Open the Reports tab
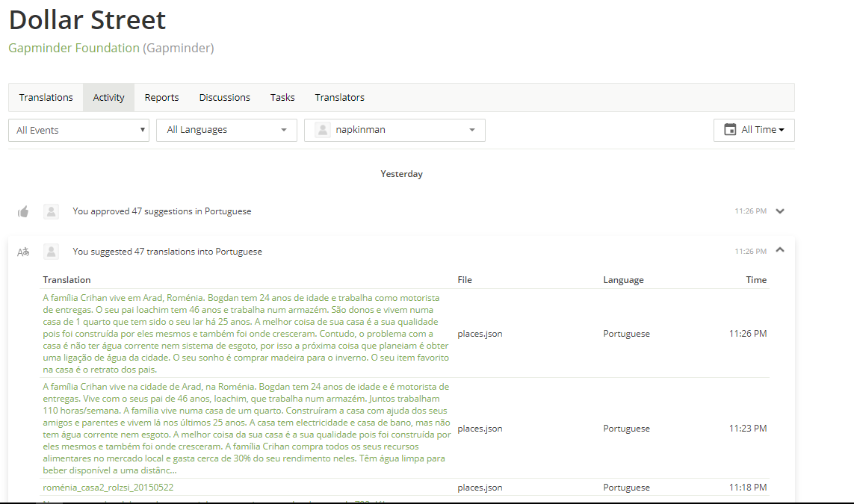This screenshot has width=854, height=504. tap(161, 97)
